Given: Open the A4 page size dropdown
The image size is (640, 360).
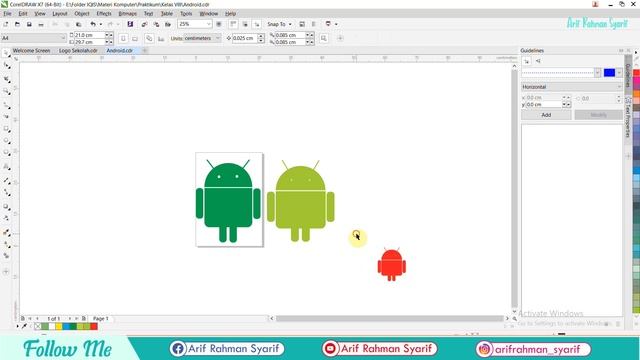Looking at the screenshot, I should coord(63,38).
